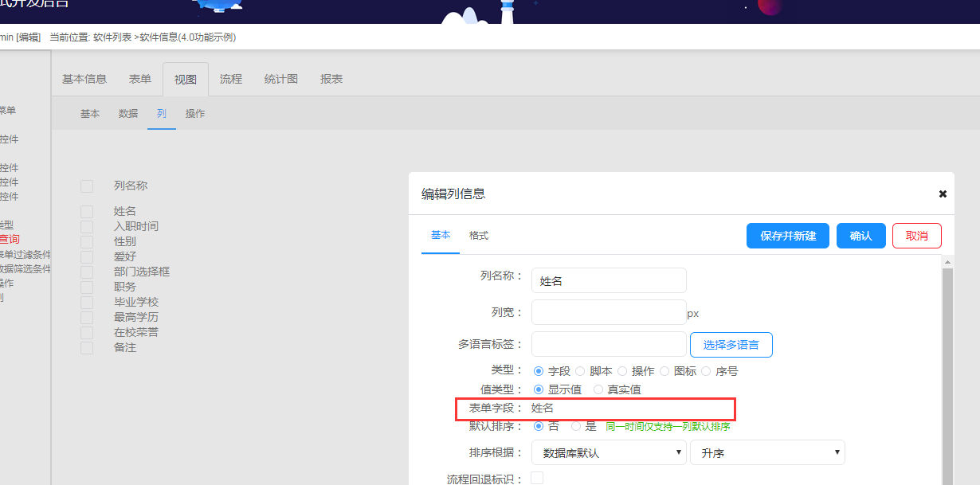Click the 选择多语言 button
Viewport: 980px width, 485px height.
coord(731,345)
